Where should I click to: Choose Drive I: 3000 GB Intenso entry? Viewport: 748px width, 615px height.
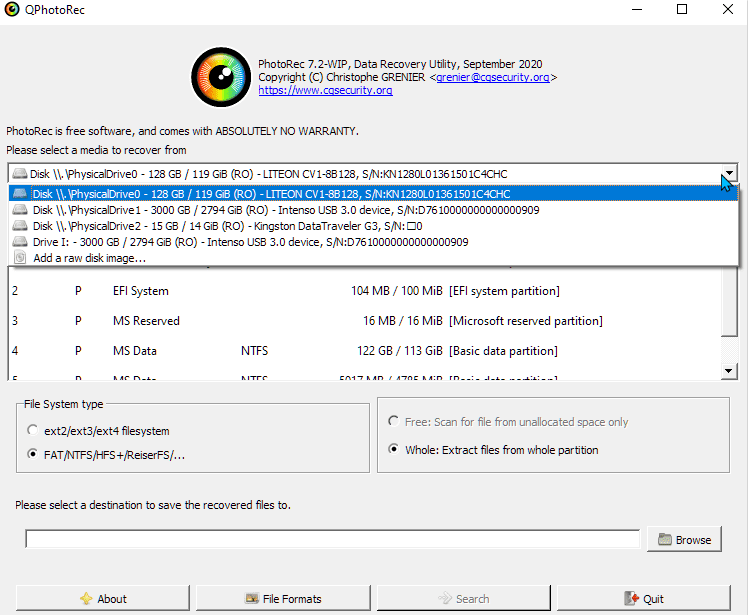(x=373, y=242)
